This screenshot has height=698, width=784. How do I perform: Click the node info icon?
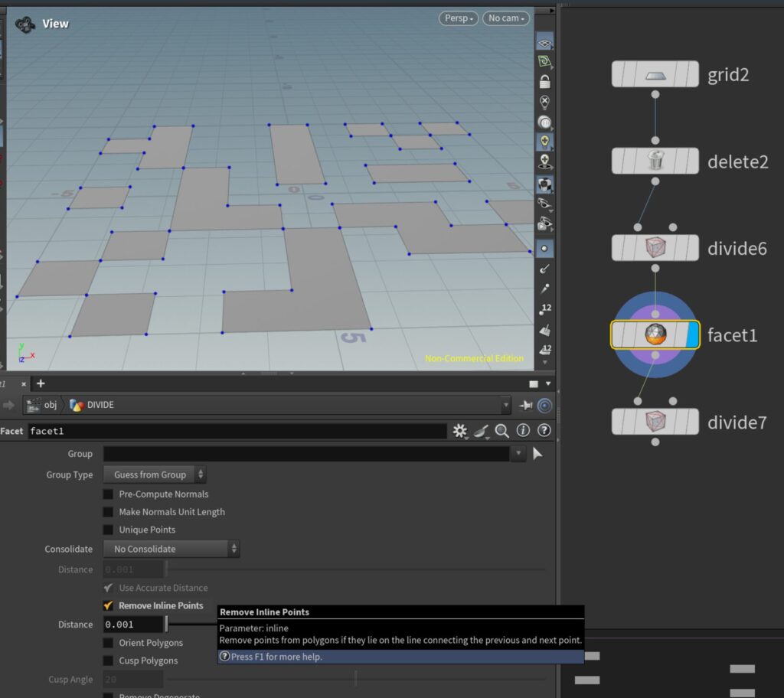click(524, 432)
